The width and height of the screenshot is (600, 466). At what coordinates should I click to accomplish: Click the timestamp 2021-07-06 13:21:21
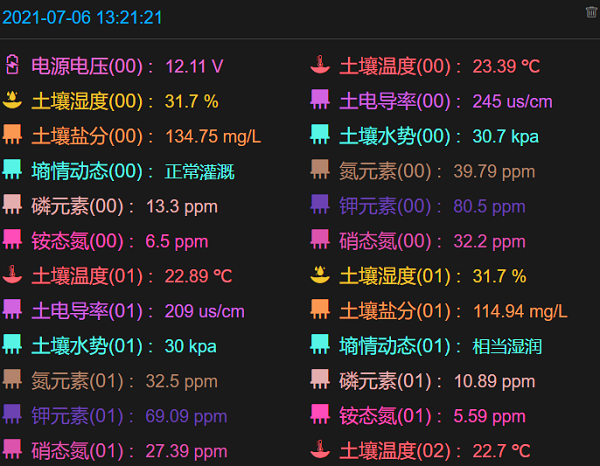click(83, 18)
